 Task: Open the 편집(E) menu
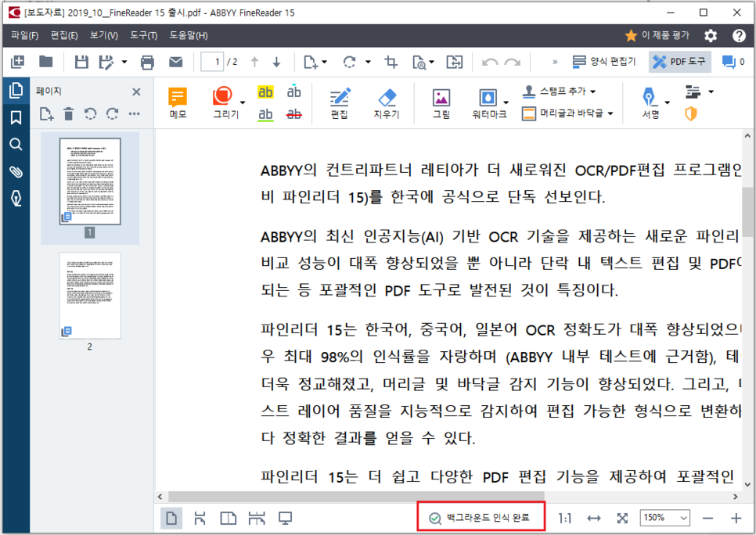pyautogui.click(x=64, y=35)
